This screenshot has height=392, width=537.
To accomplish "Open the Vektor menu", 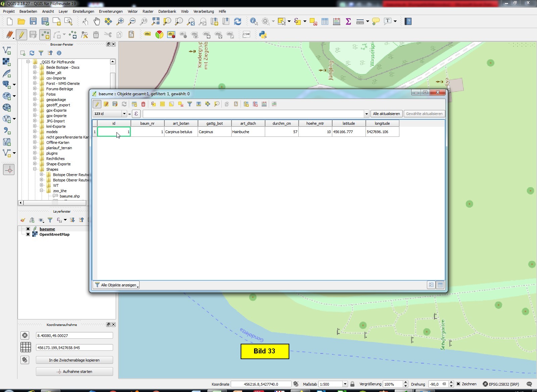I will [x=133, y=11].
